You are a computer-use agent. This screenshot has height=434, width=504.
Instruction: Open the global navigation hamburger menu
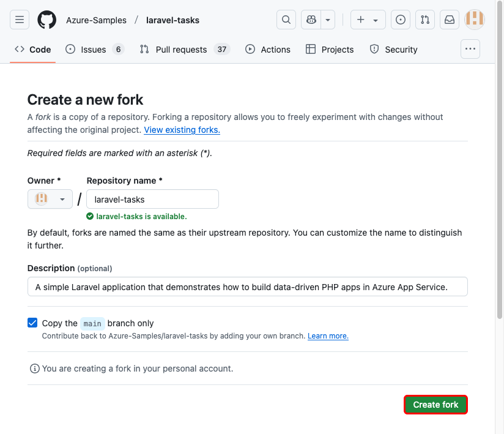pos(19,20)
